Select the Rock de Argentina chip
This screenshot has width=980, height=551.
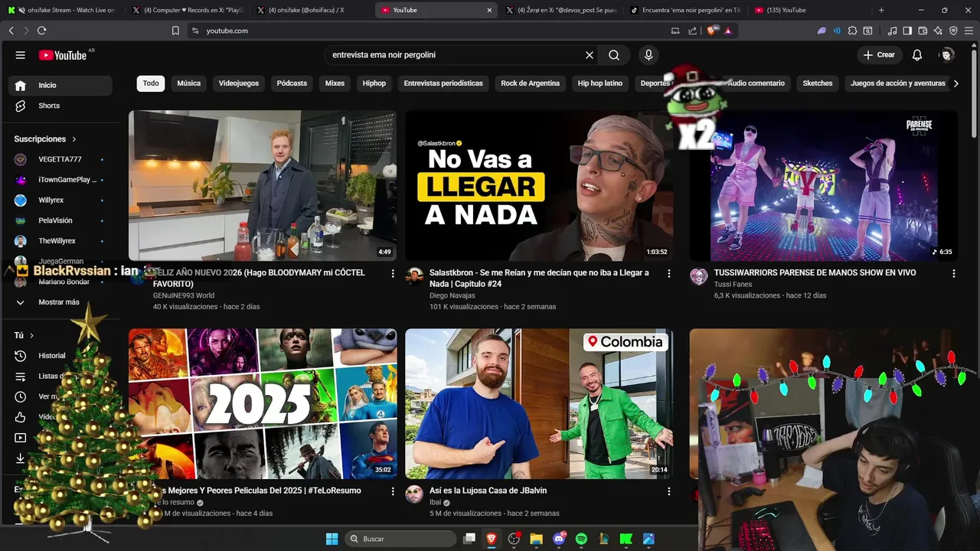pyautogui.click(x=531, y=83)
